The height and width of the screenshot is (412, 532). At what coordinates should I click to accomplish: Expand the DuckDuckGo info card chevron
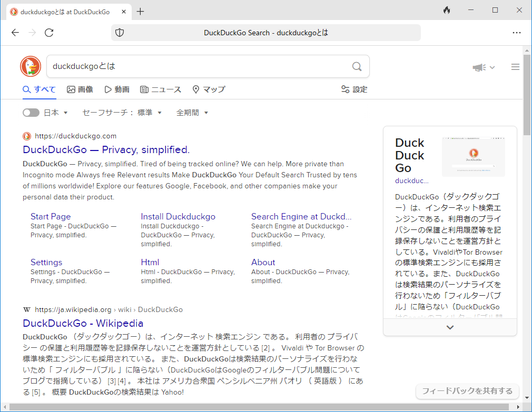[450, 327]
